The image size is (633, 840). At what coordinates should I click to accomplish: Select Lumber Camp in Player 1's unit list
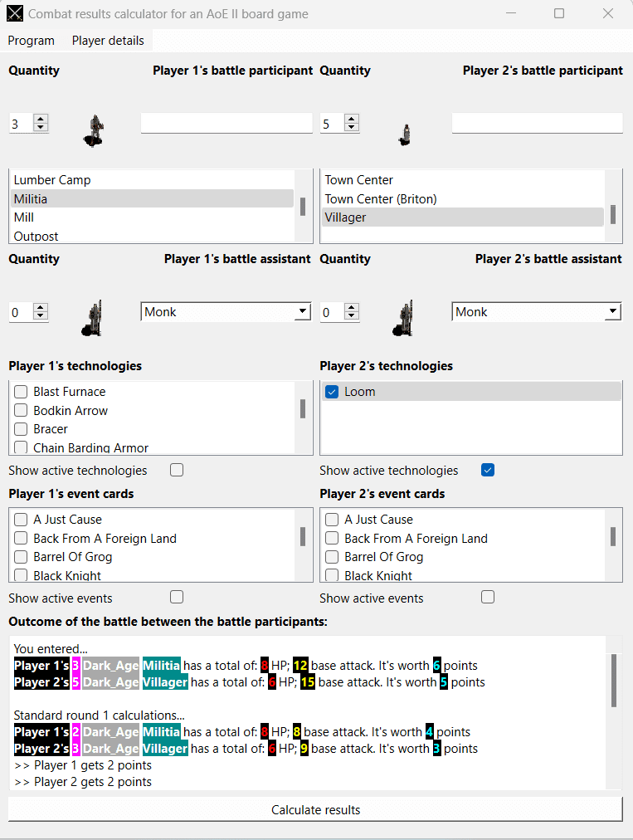click(x=51, y=179)
